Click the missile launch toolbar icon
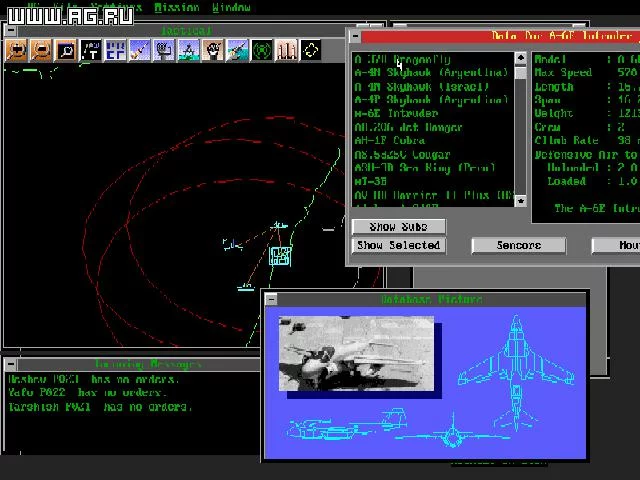Image resolution: width=640 pixels, height=480 pixels. (140, 51)
